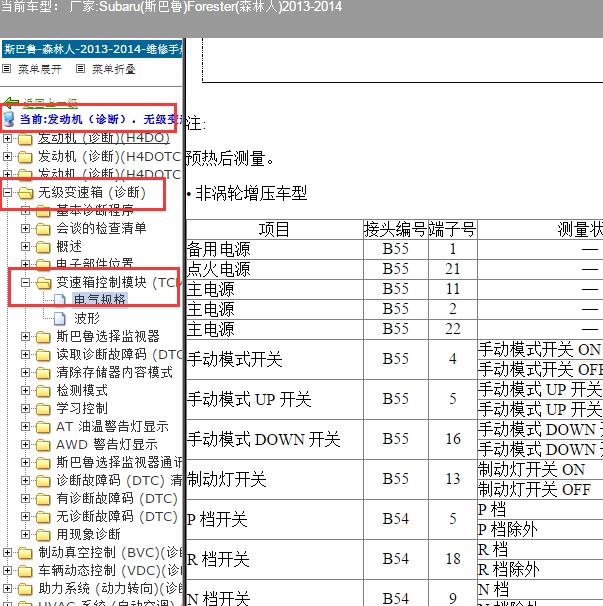Click folder icon next to 概述
Viewport: 603px width, 606px height.
tap(43, 247)
